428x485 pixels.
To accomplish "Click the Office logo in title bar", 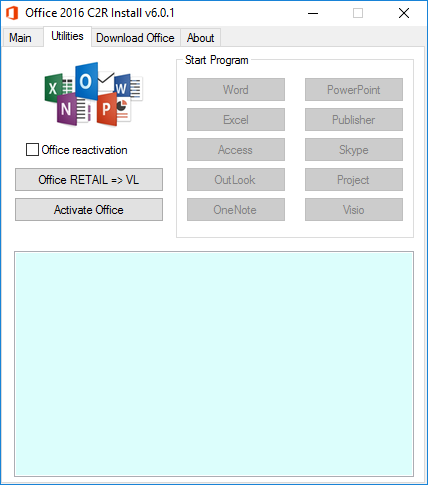I will coord(12,13).
